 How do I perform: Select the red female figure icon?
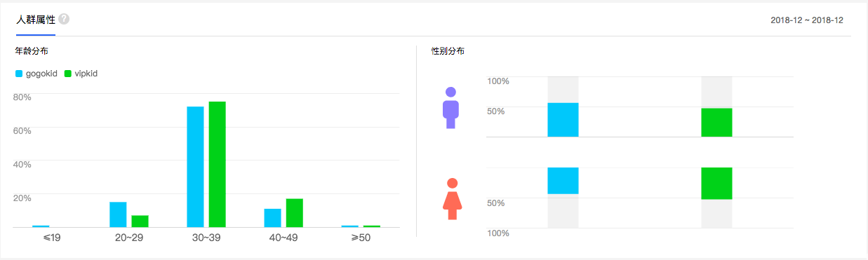pos(452,199)
